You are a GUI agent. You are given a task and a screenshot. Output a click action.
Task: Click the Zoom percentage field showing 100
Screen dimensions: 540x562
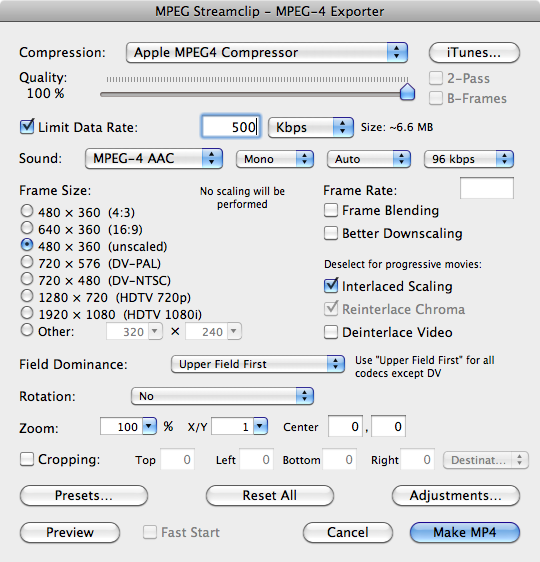(x=122, y=426)
